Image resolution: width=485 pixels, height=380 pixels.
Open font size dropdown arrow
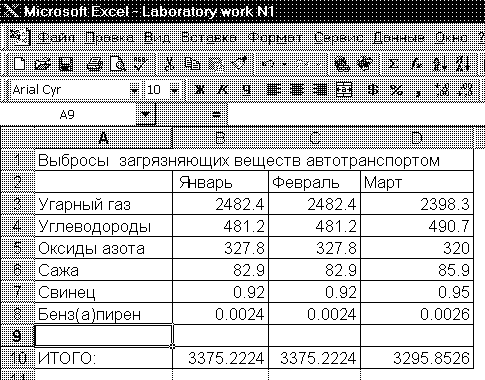[174, 90]
